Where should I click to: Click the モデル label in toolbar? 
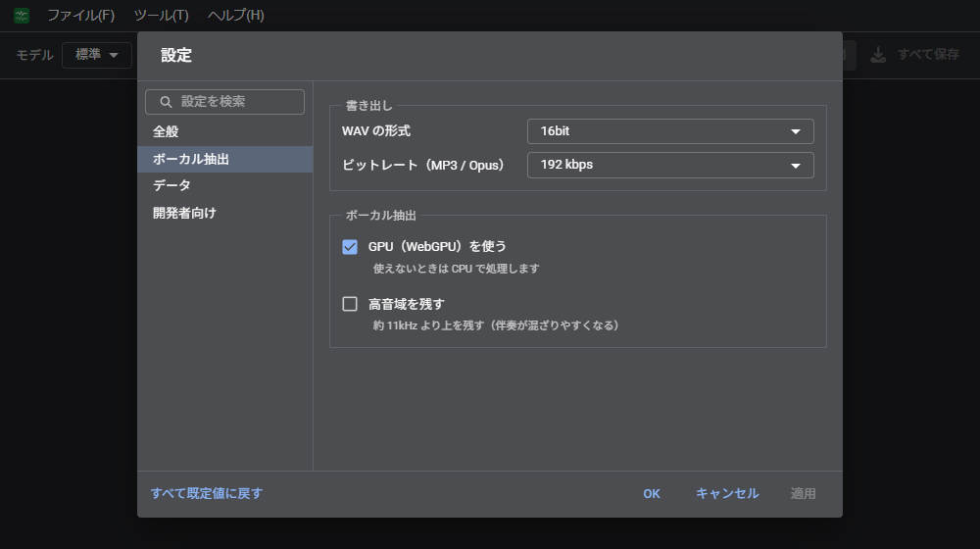pos(34,55)
